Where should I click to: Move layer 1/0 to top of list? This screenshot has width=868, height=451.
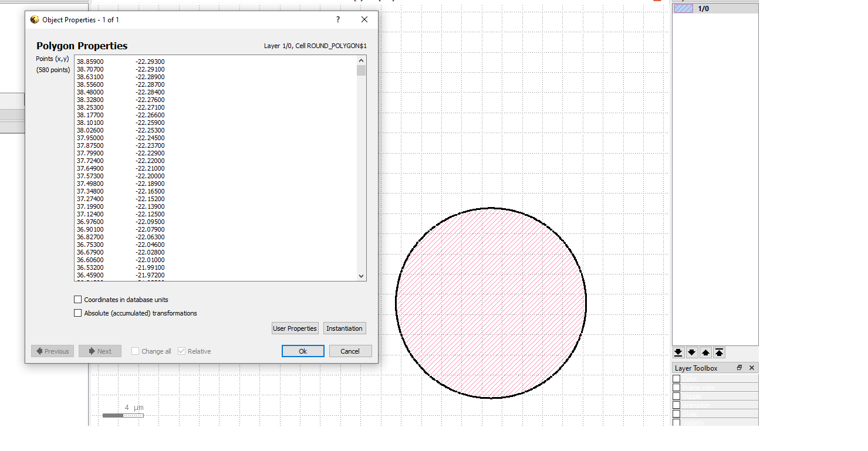pos(720,352)
